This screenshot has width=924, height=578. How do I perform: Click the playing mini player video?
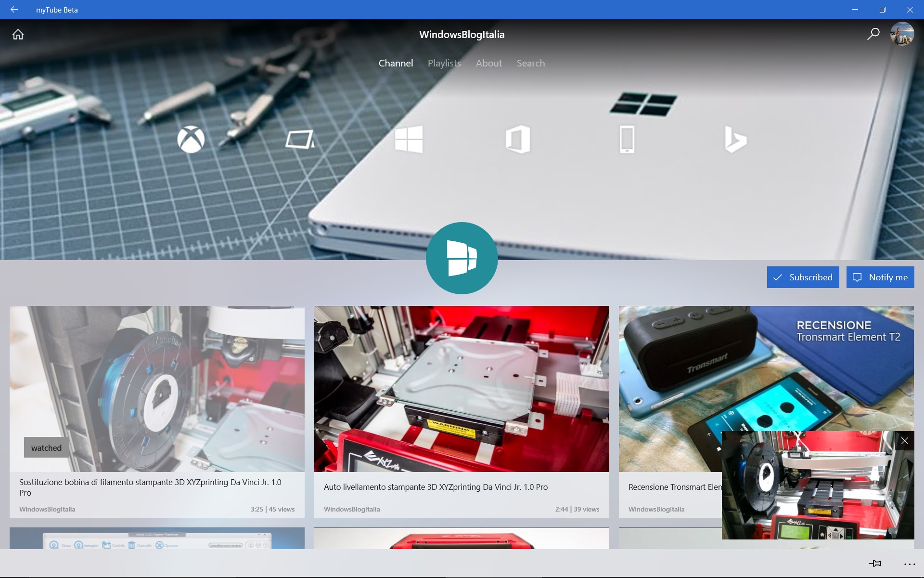818,485
